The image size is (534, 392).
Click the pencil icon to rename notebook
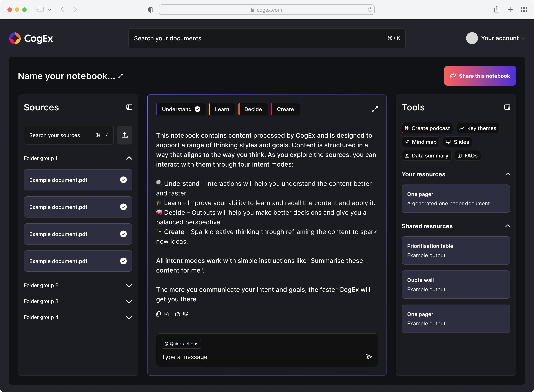click(121, 76)
